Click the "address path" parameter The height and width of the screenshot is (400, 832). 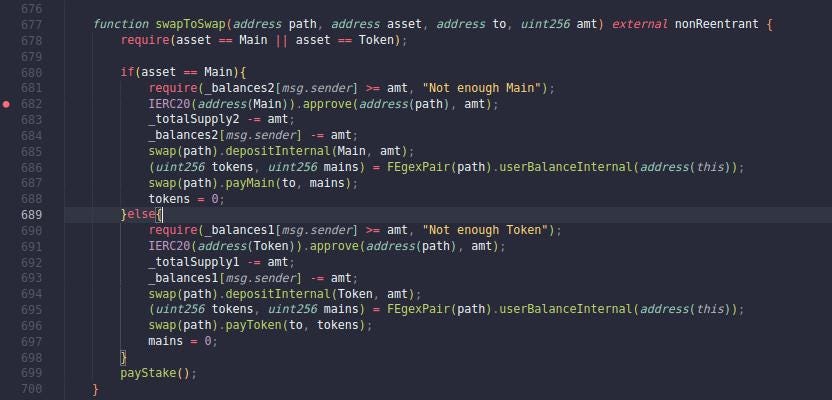coord(274,24)
